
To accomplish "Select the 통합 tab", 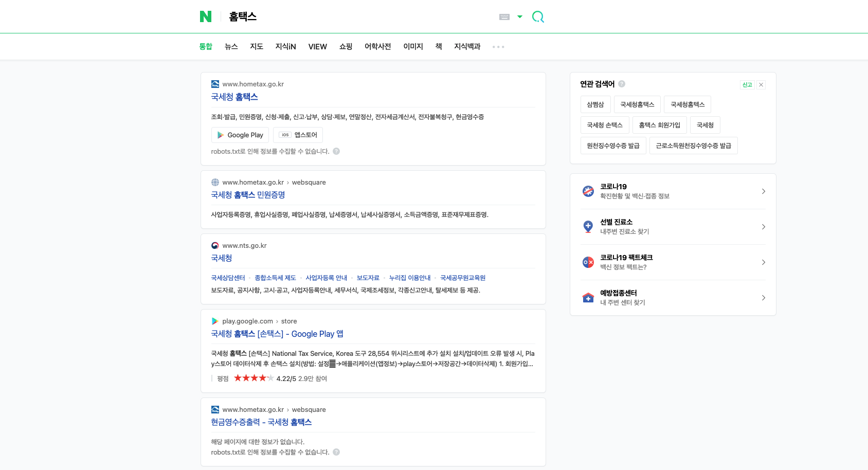I will click(x=206, y=46).
